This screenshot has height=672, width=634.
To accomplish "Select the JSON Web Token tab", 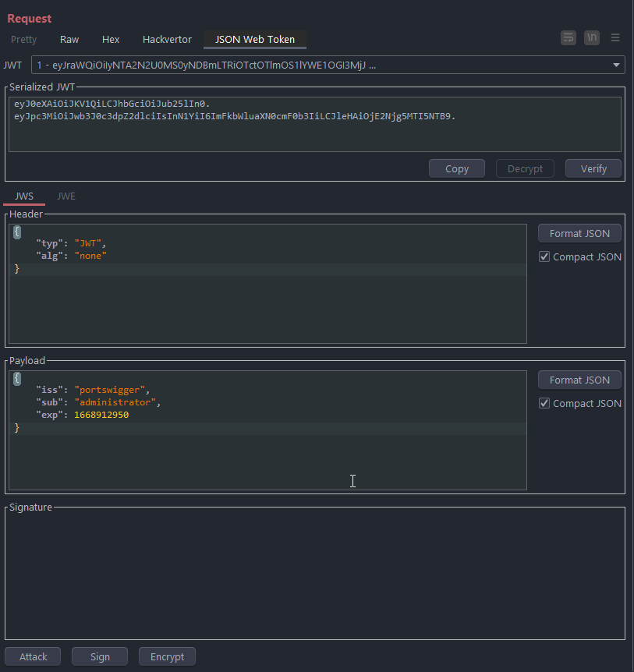I will 255,39.
